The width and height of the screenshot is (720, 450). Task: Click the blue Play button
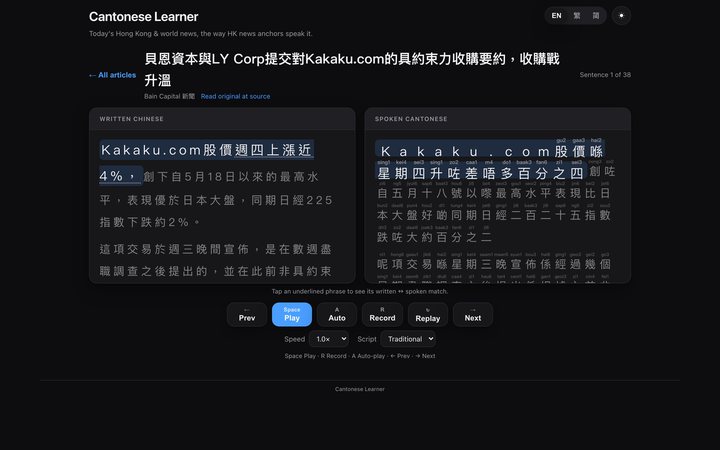tap(292, 315)
